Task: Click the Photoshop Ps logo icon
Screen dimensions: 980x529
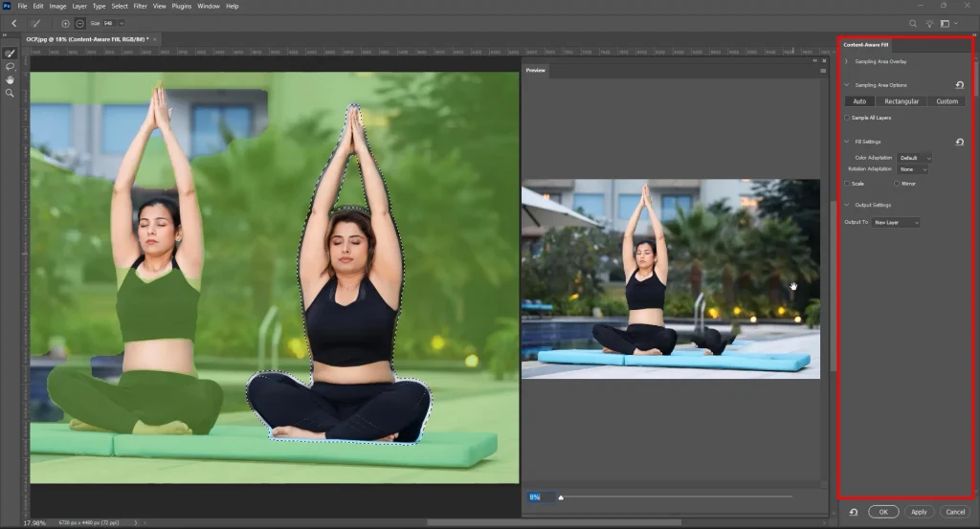Action: point(7,6)
